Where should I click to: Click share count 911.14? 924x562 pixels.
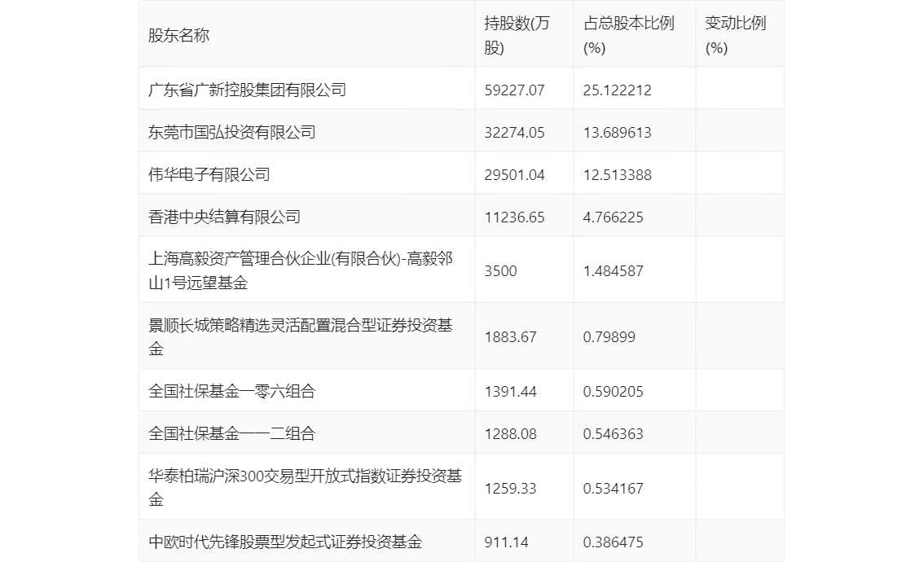(506, 542)
